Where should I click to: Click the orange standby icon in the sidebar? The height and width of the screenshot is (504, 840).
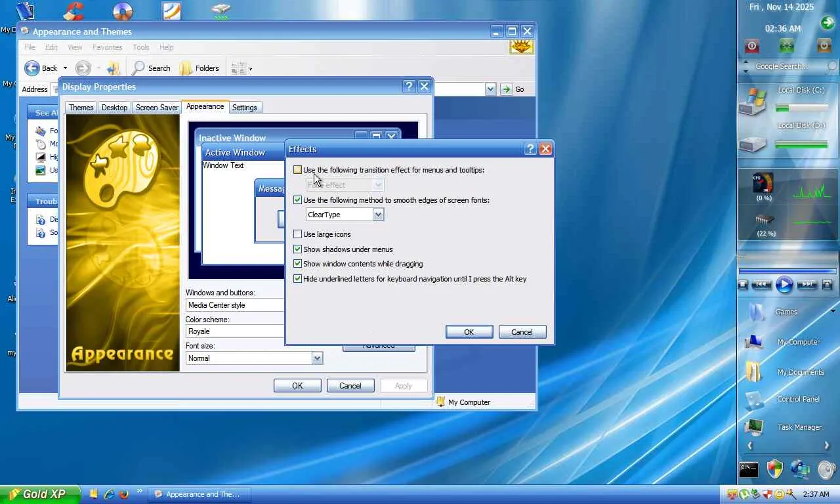coord(824,45)
